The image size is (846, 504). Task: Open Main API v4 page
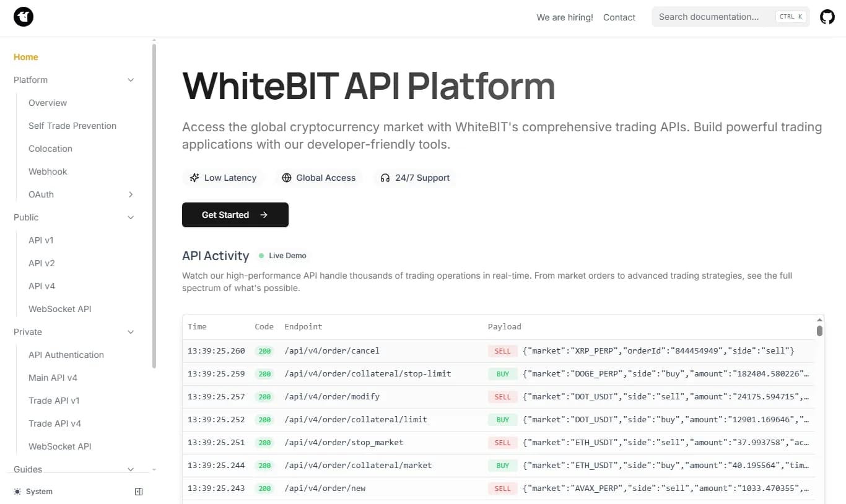coord(53,378)
